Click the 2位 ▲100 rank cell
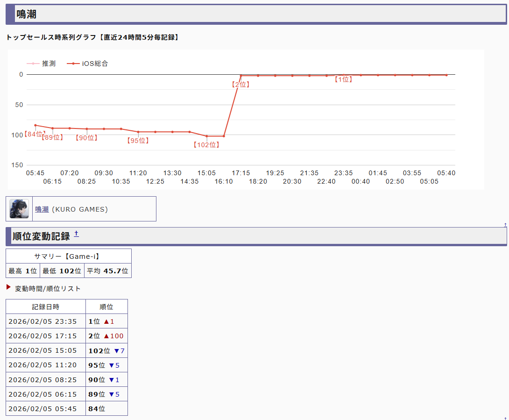509x420 pixels. [107, 336]
